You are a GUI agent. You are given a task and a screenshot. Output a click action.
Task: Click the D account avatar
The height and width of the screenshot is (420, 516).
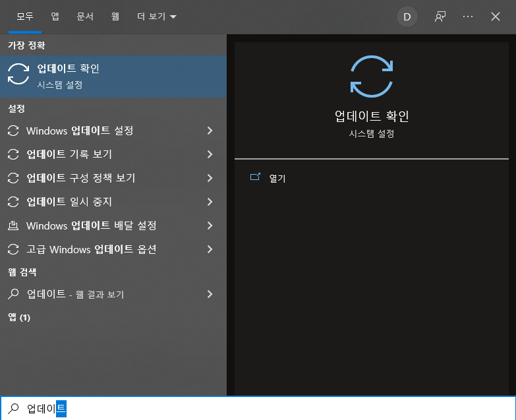[407, 16]
